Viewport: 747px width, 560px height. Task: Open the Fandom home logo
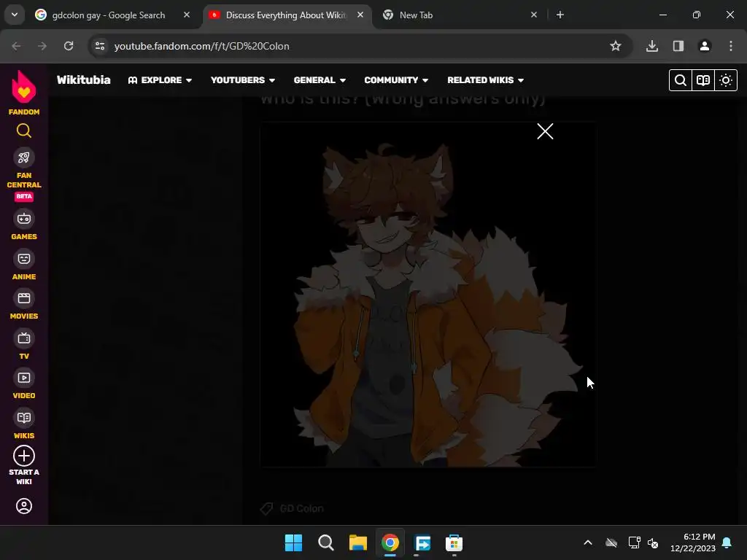tap(24, 93)
